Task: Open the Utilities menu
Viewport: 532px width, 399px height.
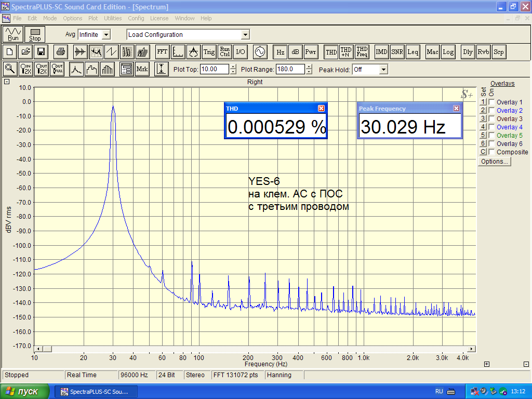Action: pyautogui.click(x=113, y=18)
